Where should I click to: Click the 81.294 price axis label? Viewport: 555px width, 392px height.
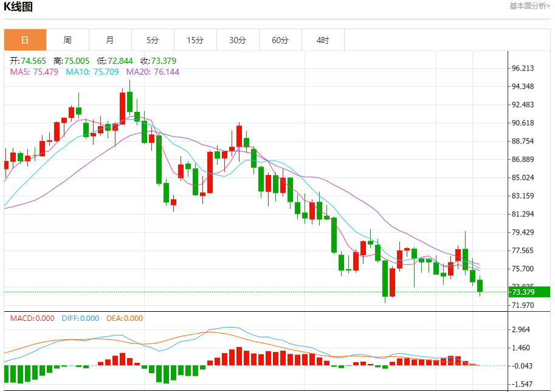(x=523, y=214)
